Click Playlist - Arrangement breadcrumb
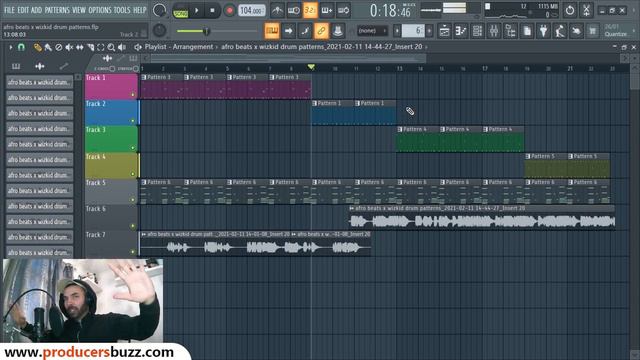Viewport: 640px width, 360px height. (179, 47)
